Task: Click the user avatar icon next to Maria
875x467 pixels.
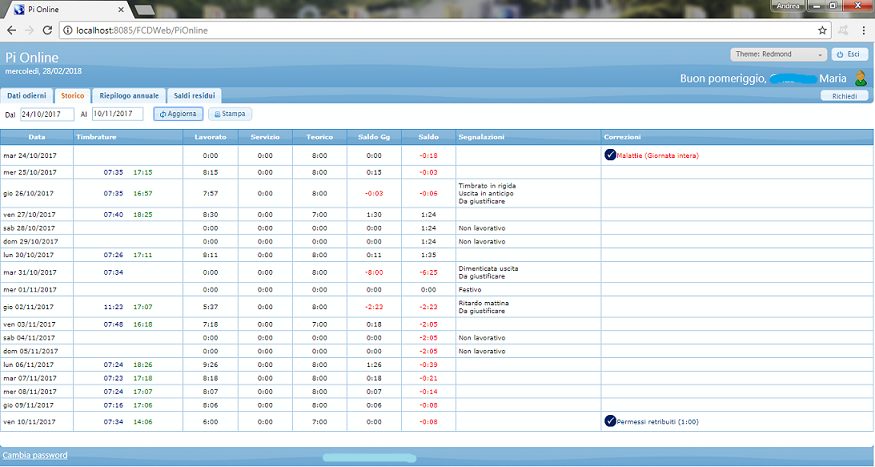Action: pos(859,78)
